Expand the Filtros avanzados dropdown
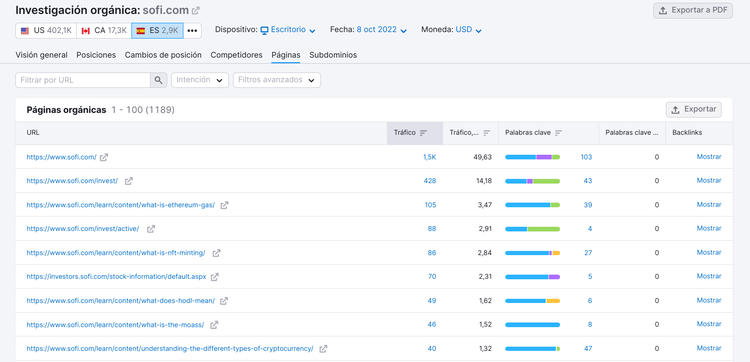This screenshot has height=362, width=750. [277, 80]
